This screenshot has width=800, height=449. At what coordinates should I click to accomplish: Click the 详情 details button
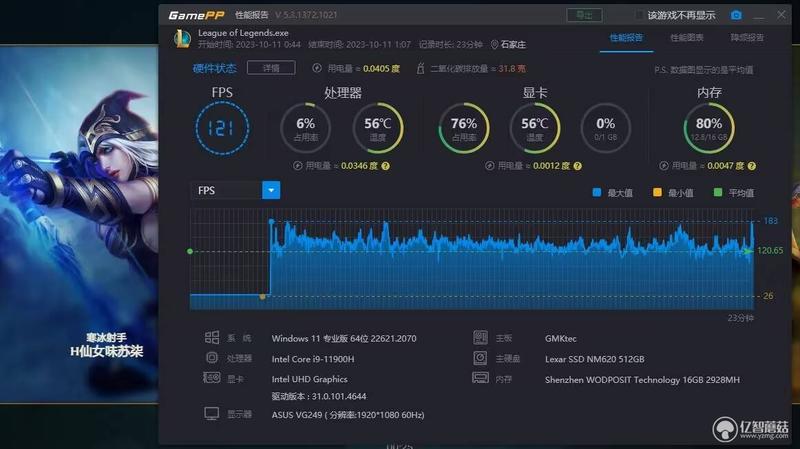[271, 68]
